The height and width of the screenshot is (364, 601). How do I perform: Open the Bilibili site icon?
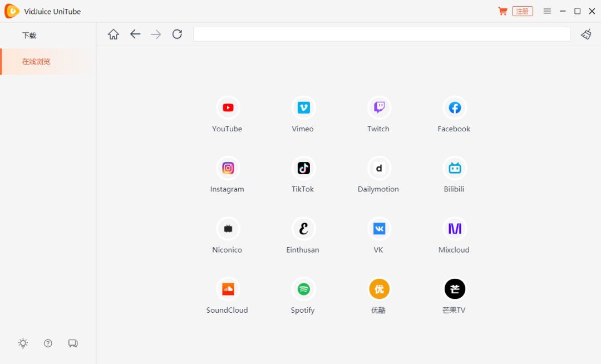point(455,168)
